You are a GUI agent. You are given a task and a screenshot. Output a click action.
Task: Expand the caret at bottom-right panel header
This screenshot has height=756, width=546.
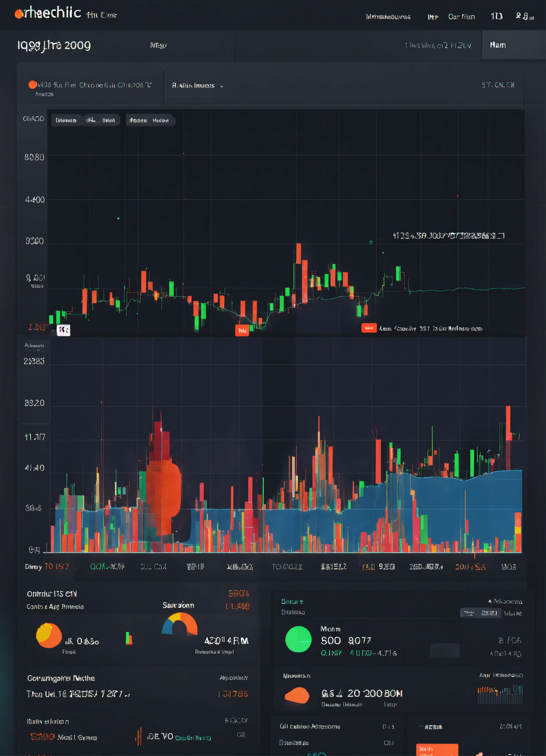click(x=490, y=601)
